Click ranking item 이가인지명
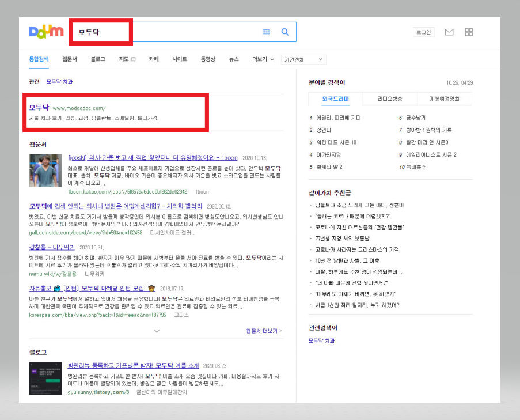The height and width of the screenshot is (420, 520). [x=328, y=154]
